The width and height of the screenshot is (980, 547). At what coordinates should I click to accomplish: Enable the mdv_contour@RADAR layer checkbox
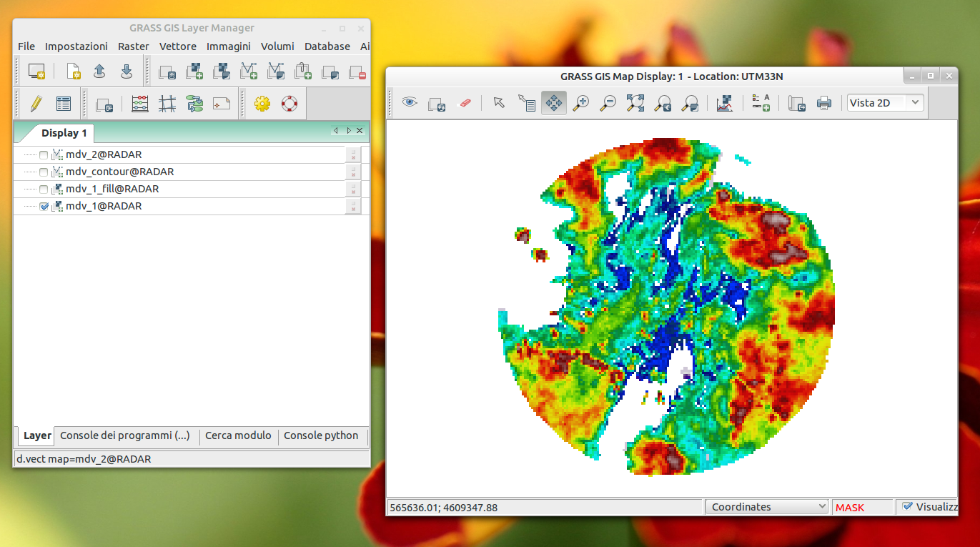tap(44, 172)
